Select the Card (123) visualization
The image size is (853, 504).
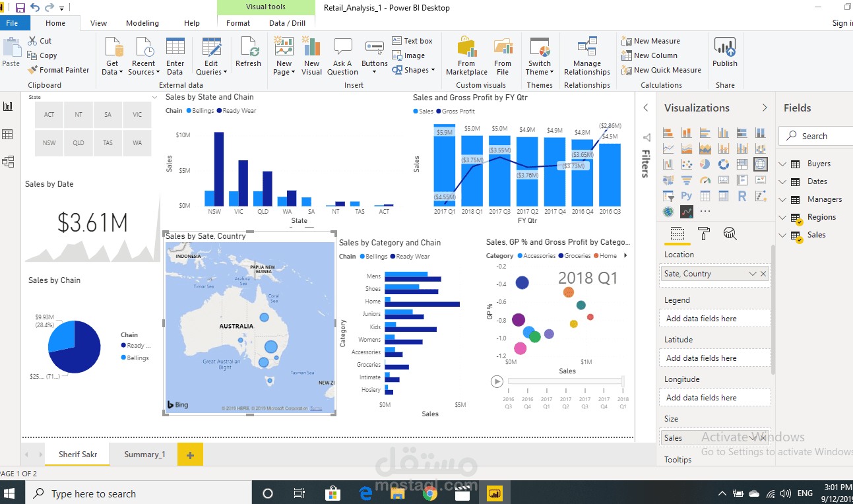[x=724, y=180]
